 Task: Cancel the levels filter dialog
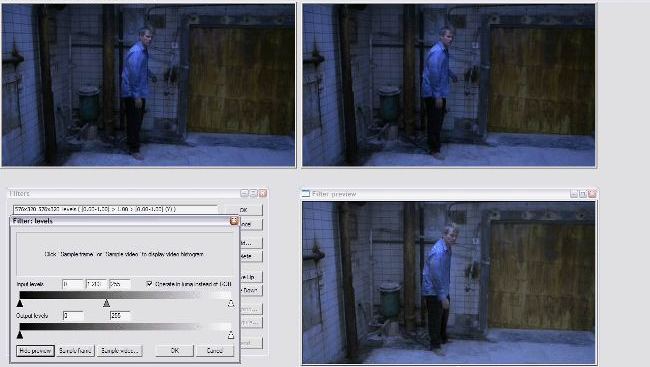coord(215,351)
